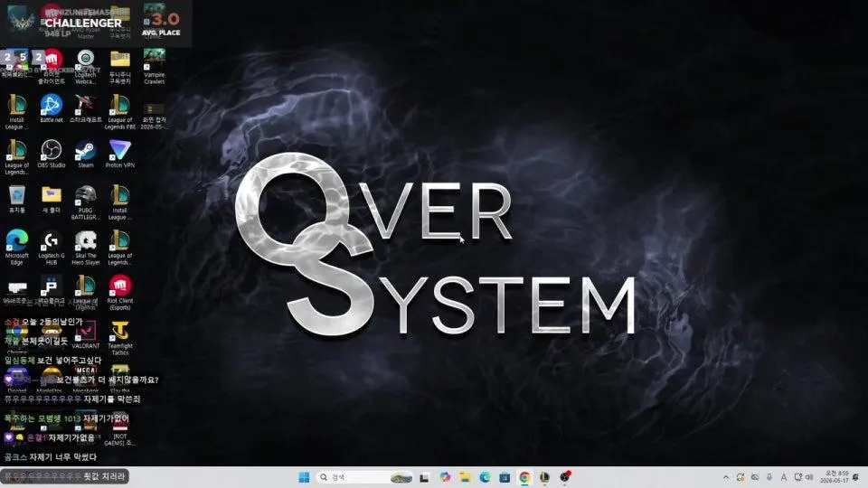Select the PUBG BATTLEGROUNDS shortcut

(x=85, y=202)
